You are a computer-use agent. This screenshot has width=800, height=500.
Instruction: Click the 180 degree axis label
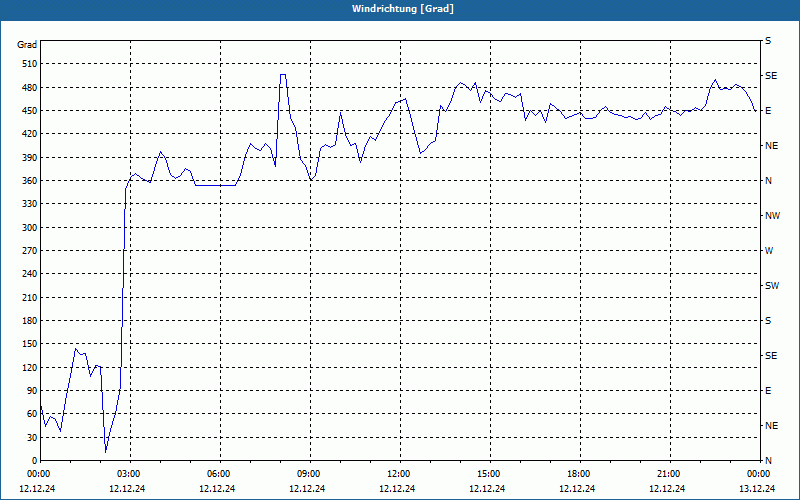point(30,320)
